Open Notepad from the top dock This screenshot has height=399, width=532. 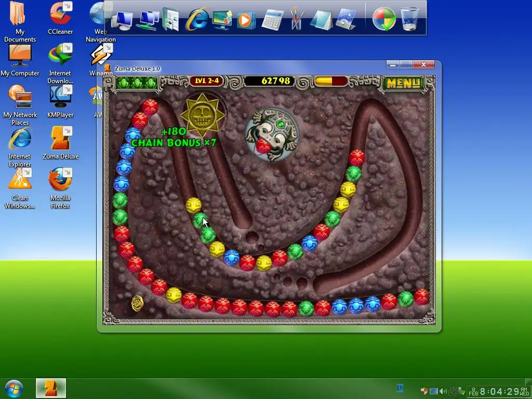click(x=321, y=20)
